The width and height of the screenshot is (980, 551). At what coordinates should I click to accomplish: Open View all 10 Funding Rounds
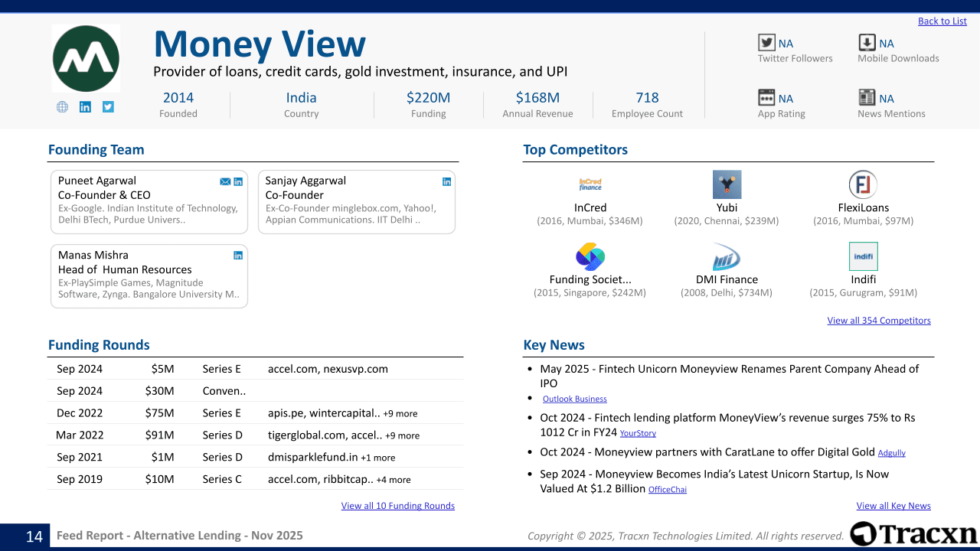click(397, 506)
